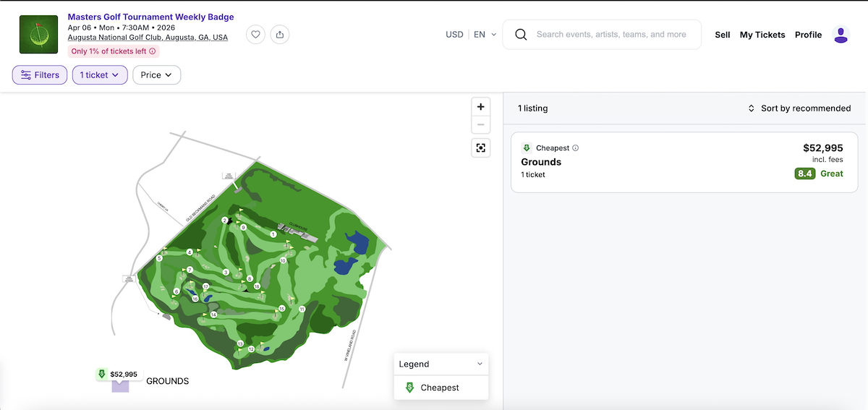This screenshot has height=410, width=868.
Task: Click hole 14 marker on map
Action: pos(213,315)
